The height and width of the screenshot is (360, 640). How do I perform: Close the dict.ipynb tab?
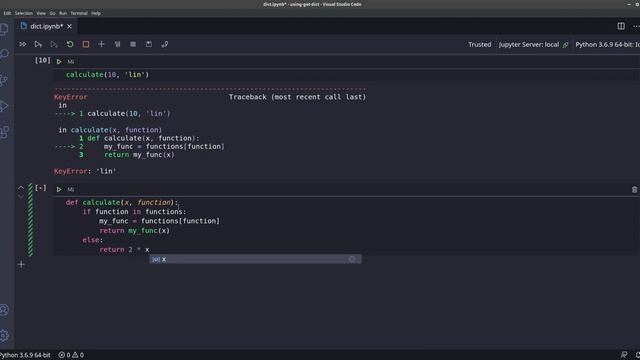coord(69,26)
